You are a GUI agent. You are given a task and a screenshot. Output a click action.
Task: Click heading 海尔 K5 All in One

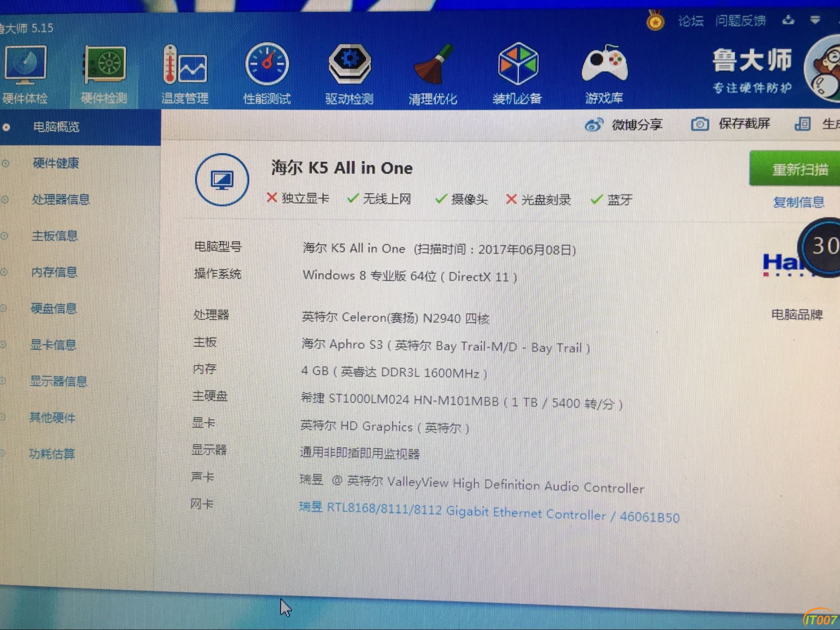pyautogui.click(x=342, y=168)
